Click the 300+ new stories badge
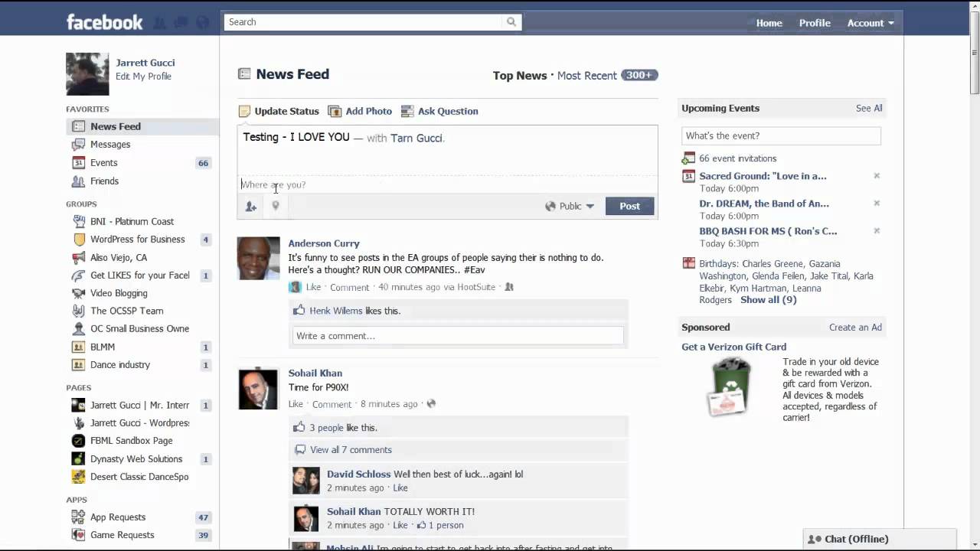 coord(639,75)
